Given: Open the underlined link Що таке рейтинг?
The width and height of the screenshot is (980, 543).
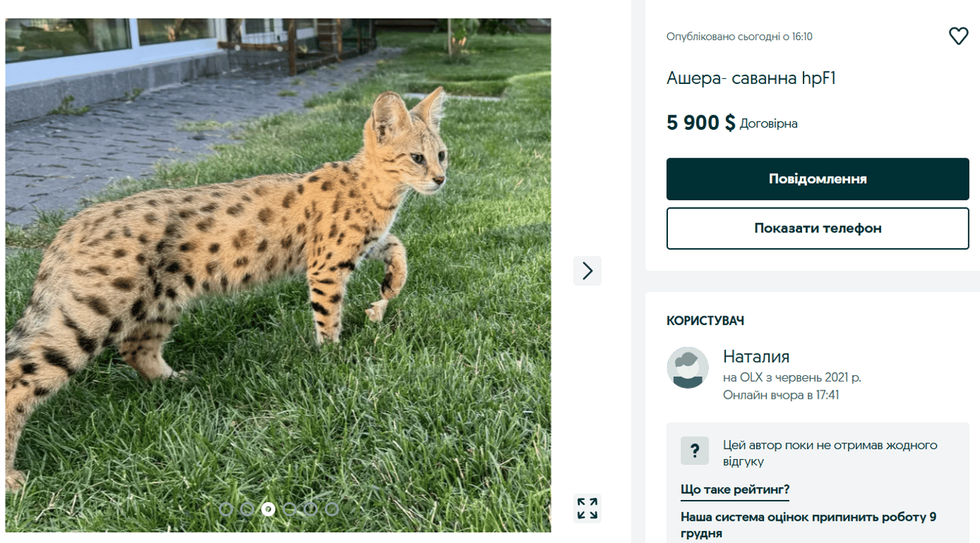Looking at the screenshot, I should tap(733, 489).
